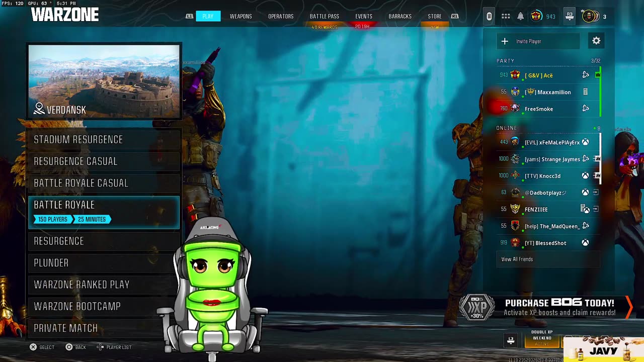The width and height of the screenshot is (644, 362).
Task: Open the Operators tab
Action: 281,16
